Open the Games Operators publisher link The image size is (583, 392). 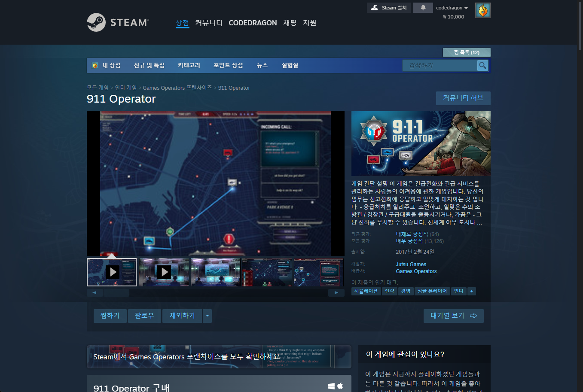tap(416, 271)
